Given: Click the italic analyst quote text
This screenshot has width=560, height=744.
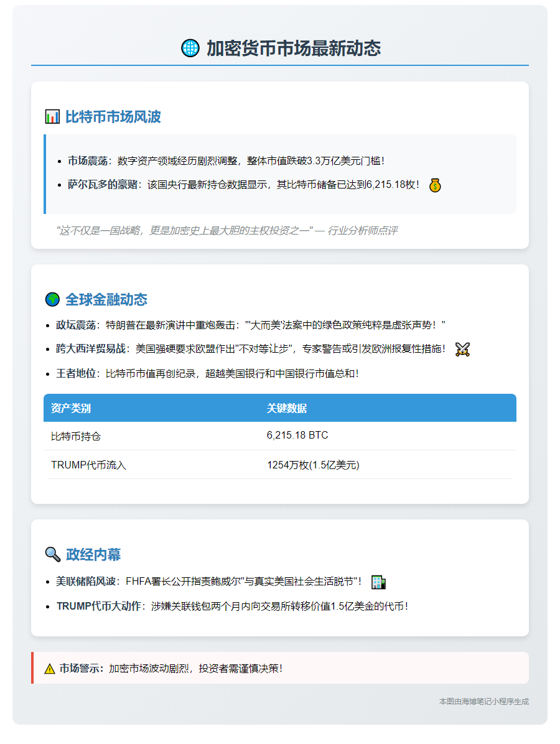Looking at the screenshot, I should [x=226, y=231].
